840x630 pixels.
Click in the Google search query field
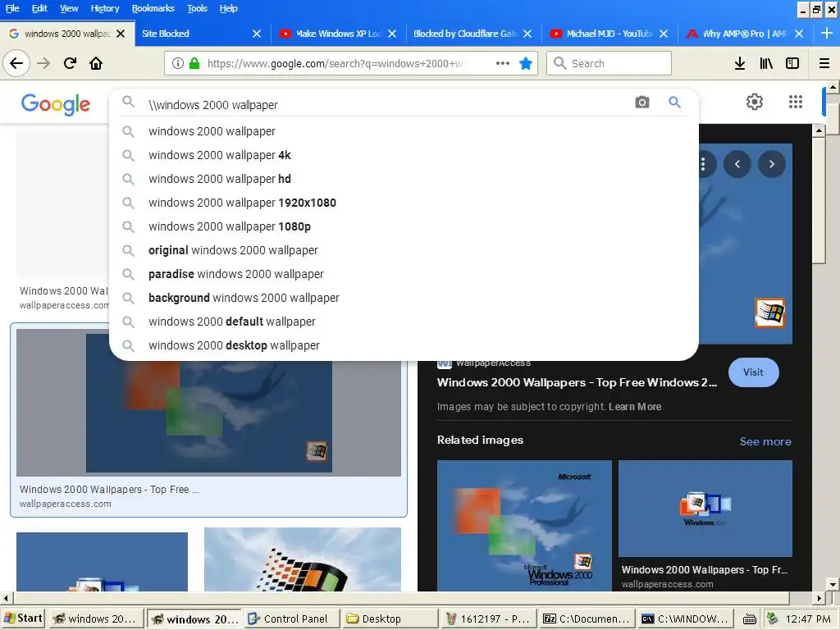pos(386,104)
